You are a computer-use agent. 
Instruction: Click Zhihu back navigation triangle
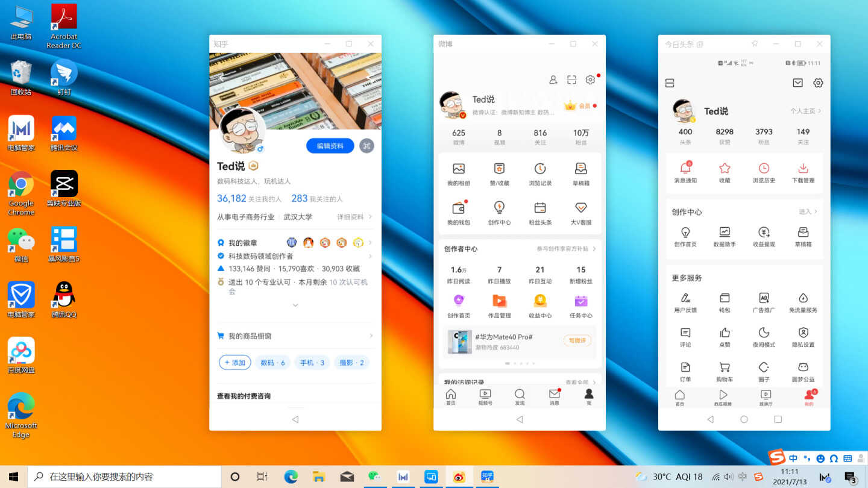point(295,419)
